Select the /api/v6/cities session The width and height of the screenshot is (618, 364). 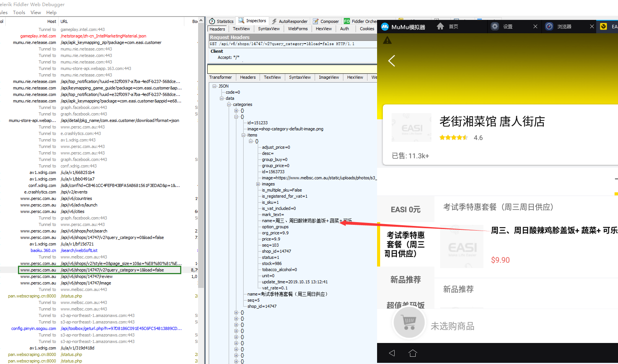pos(99,211)
